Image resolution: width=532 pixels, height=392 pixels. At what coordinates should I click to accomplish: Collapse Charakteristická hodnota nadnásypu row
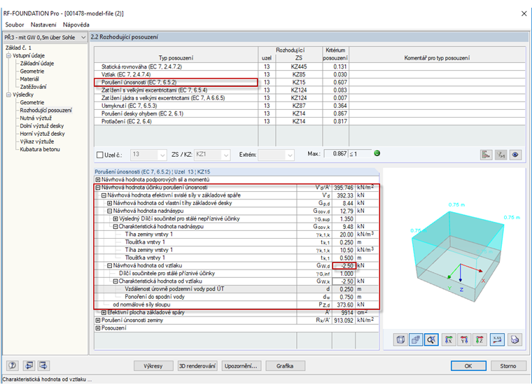coord(115,226)
